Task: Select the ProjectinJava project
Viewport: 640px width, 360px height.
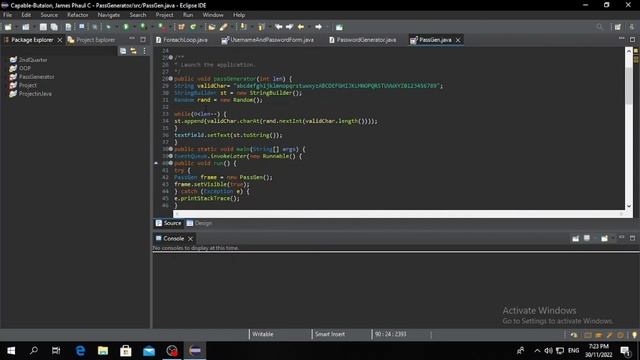Action: [x=31, y=93]
